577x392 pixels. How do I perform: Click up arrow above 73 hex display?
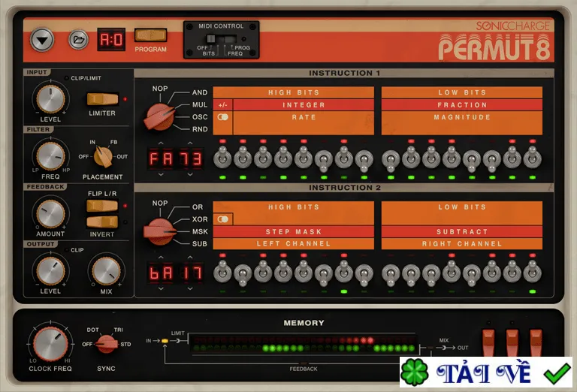coord(190,143)
